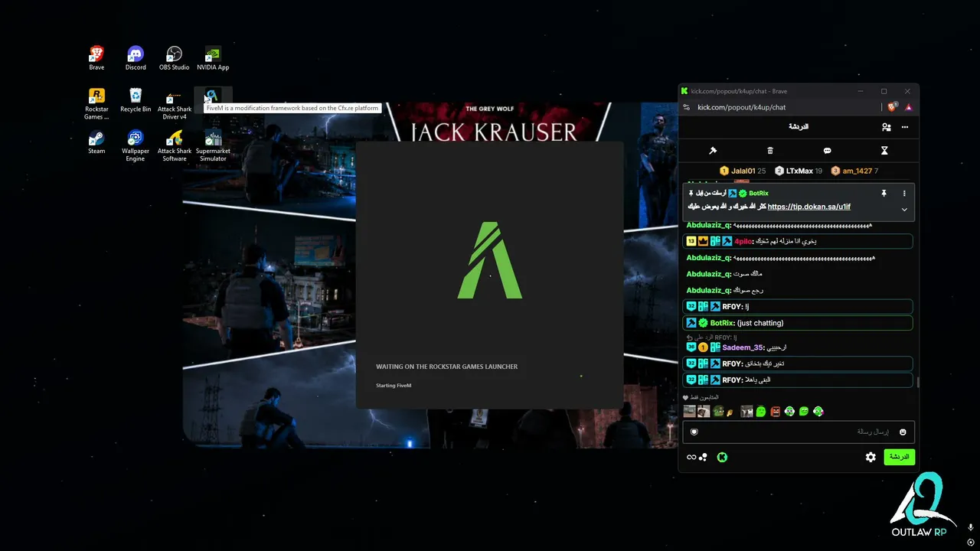Open the Supermarket Simulator shortcut

tap(213, 145)
